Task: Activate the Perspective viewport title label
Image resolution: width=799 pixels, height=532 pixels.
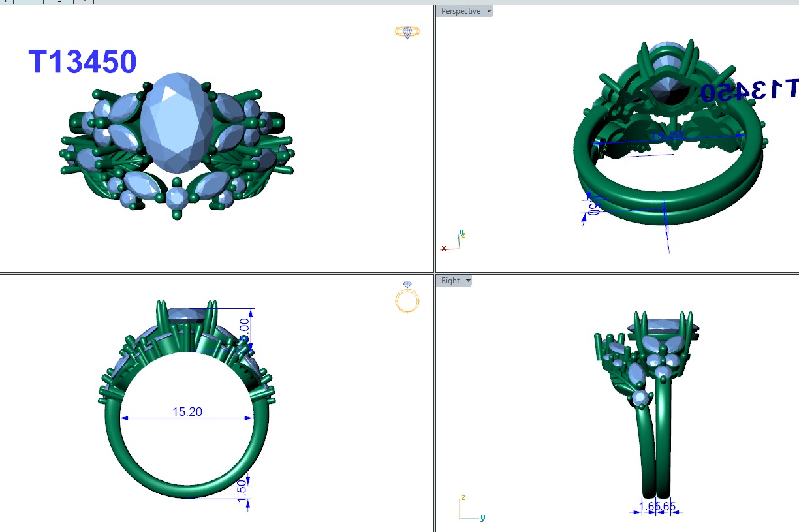Action: (460, 11)
